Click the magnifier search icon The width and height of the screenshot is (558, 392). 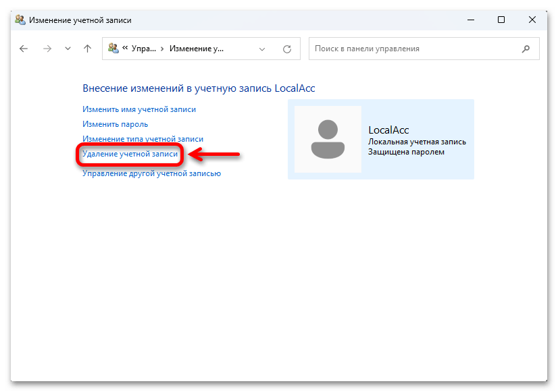(526, 49)
